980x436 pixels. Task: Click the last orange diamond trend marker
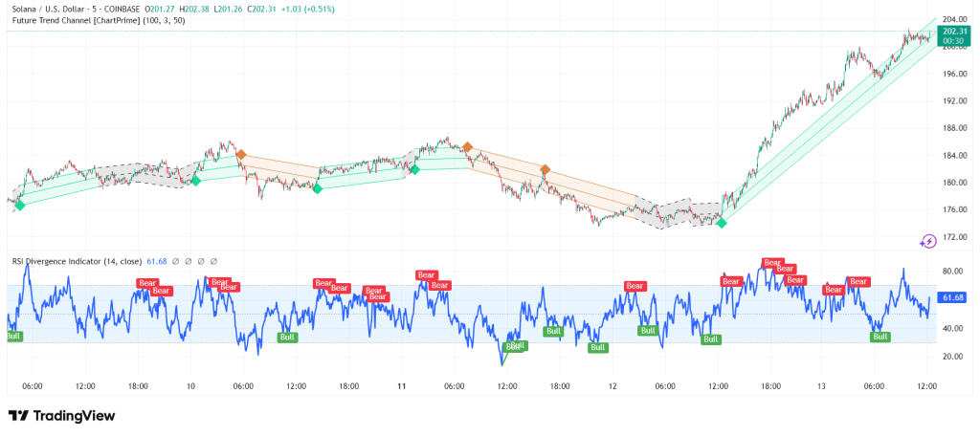545,170
